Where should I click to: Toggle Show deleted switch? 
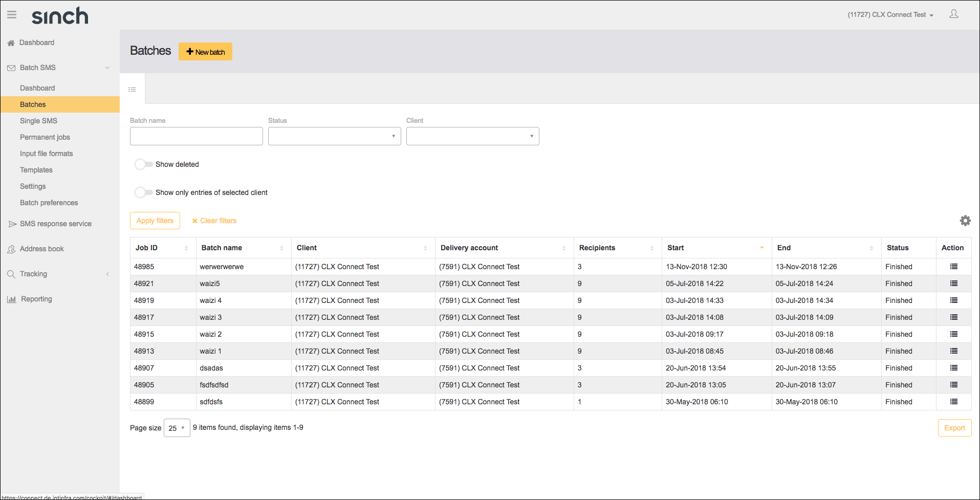143,164
